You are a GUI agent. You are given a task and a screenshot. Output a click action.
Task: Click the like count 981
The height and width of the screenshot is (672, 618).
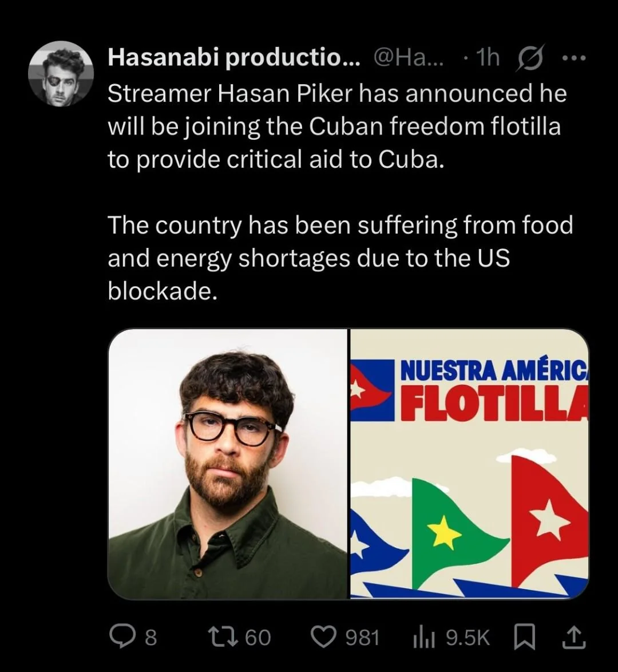tap(362, 637)
